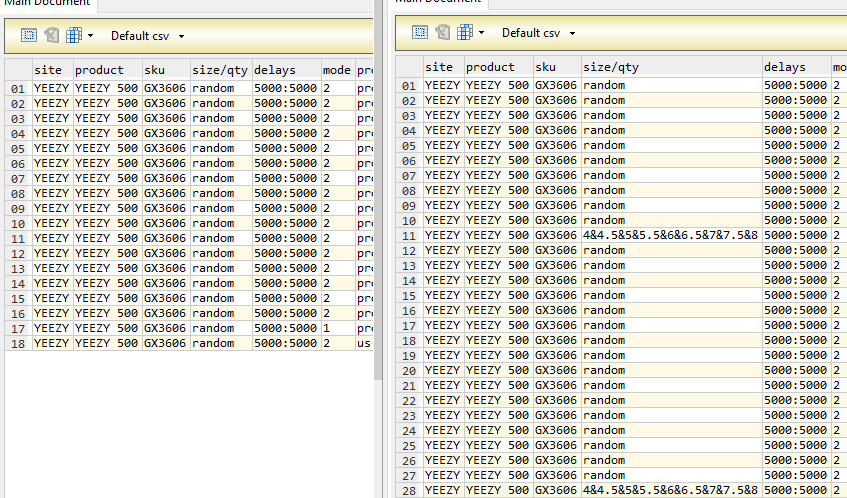Select the delays column header in right pane
The height and width of the screenshot is (498, 847).
click(796, 66)
